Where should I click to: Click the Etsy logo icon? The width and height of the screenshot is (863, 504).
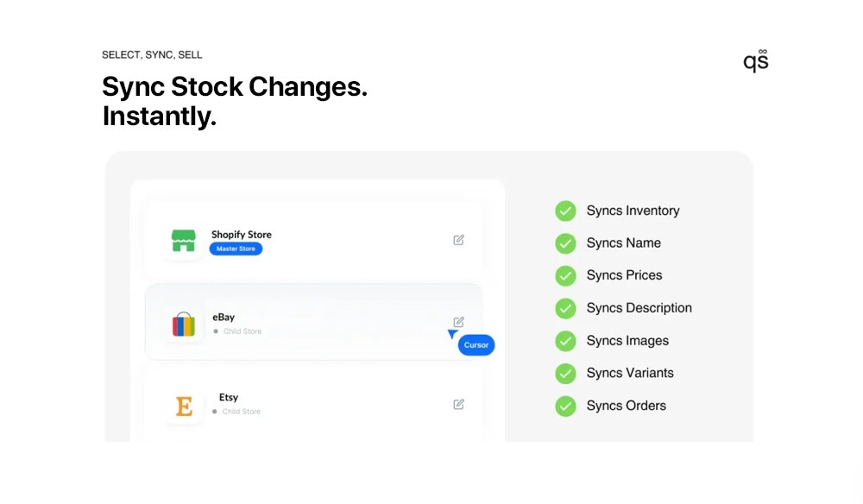182,403
